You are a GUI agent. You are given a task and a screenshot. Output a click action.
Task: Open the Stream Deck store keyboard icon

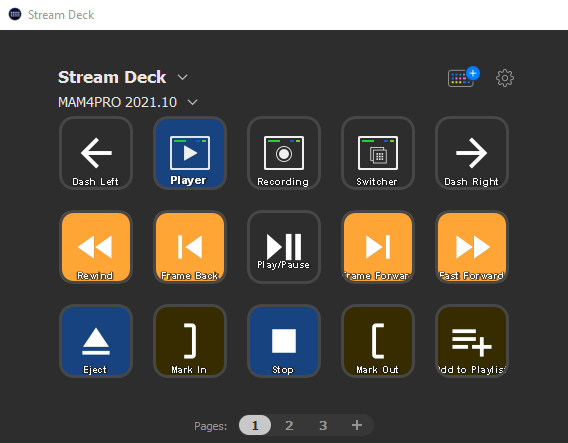pyautogui.click(x=463, y=77)
